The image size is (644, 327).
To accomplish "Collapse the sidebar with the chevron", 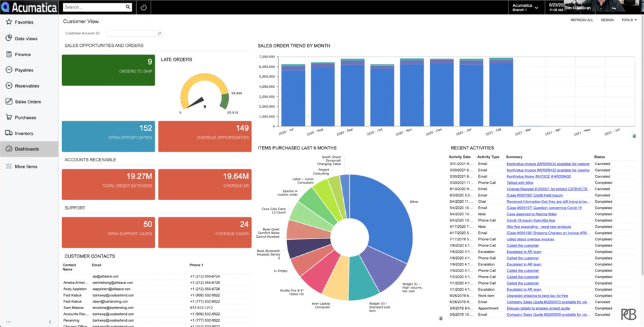I will tap(50, 322).
